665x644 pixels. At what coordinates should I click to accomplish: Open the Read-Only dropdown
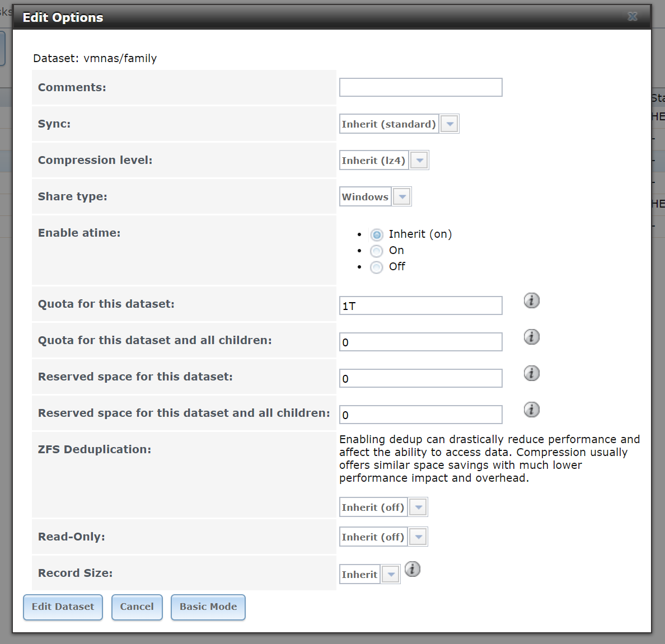point(418,537)
